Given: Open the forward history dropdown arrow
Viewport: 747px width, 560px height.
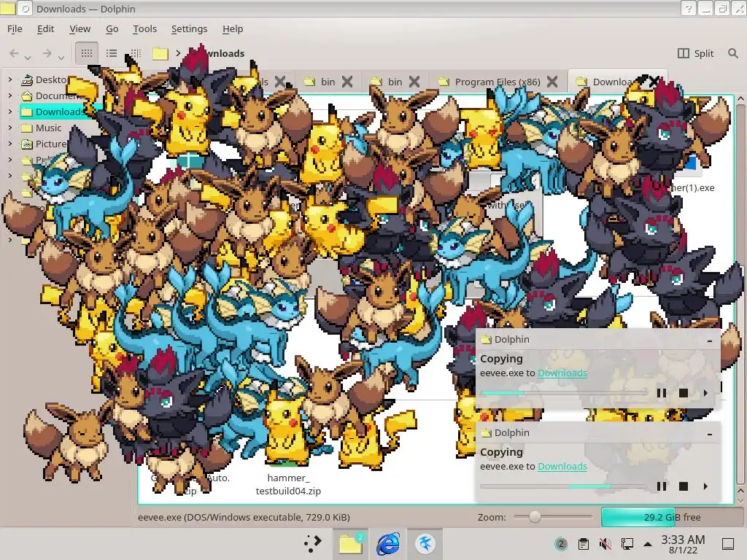Looking at the screenshot, I should pyautogui.click(x=61, y=58).
